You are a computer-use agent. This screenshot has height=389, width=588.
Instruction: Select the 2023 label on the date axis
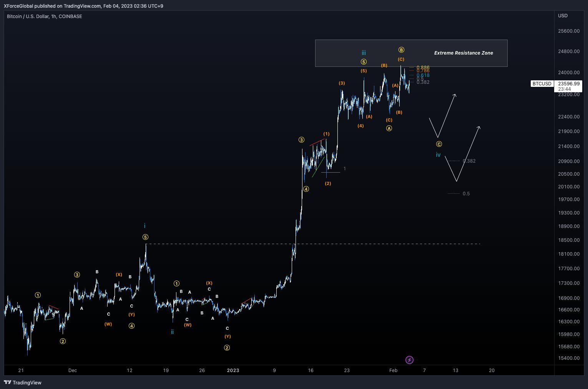[233, 371]
